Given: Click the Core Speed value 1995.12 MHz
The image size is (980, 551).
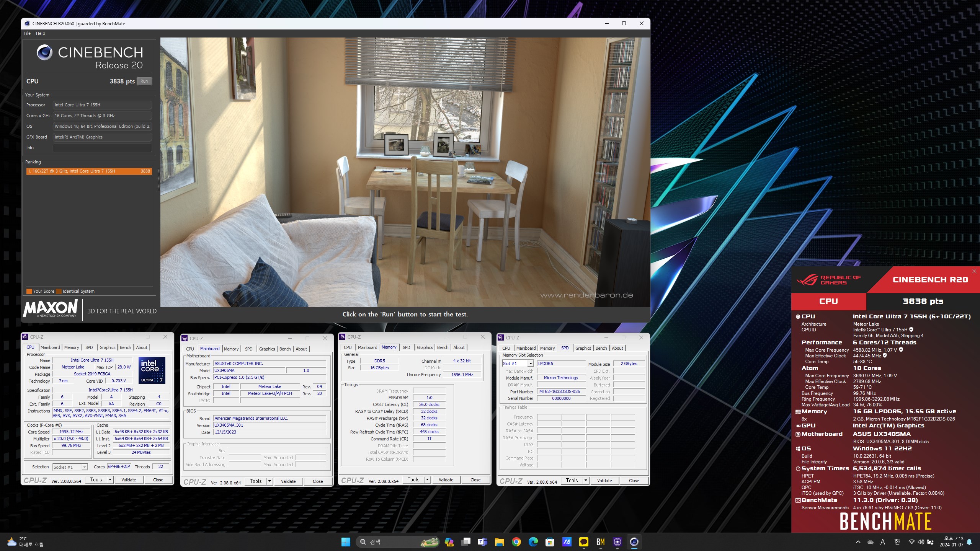Looking at the screenshot, I should pyautogui.click(x=72, y=432).
